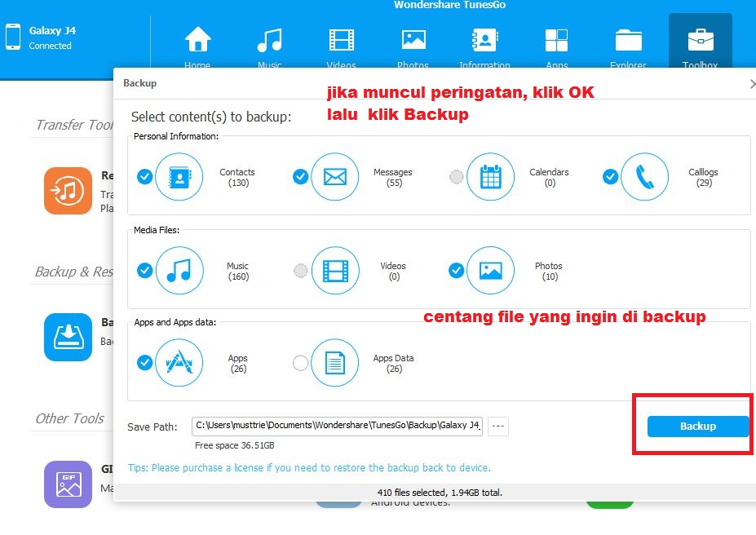Click the purchase a license tips link

pos(309,467)
